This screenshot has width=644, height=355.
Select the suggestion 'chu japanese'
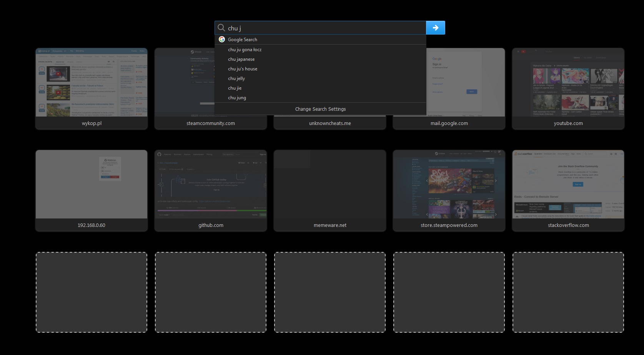point(241,59)
